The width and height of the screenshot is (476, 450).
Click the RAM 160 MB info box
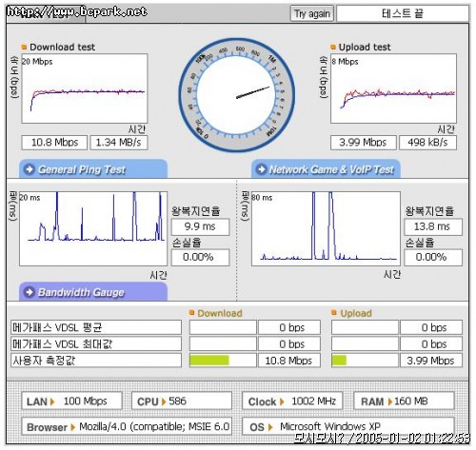click(404, 401)
